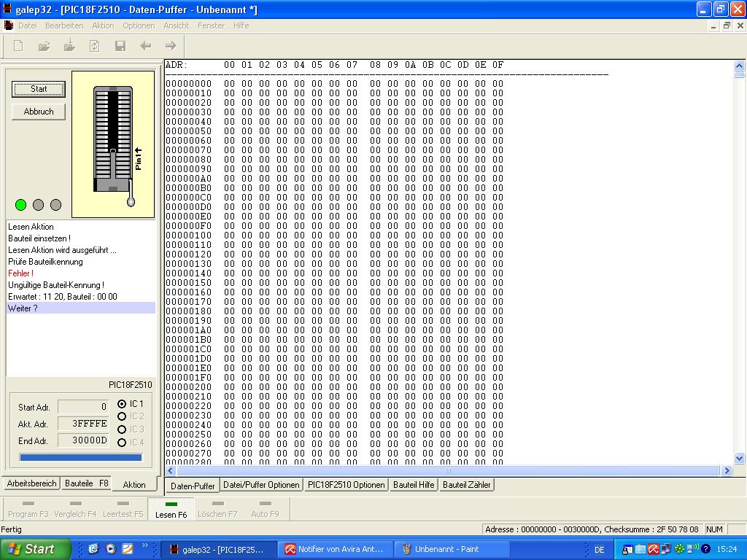Click the Abbruch button
Screen dimensions: 747x560
[x=39, y=112]
